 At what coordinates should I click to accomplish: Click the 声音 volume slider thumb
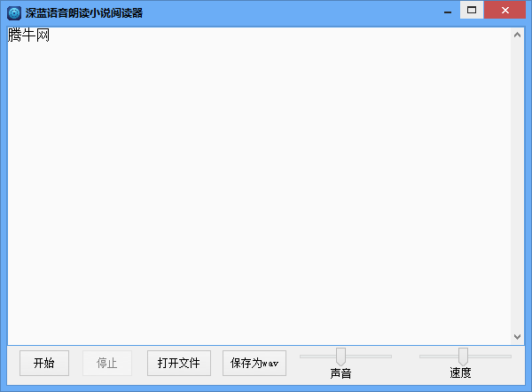pos(340,357)
